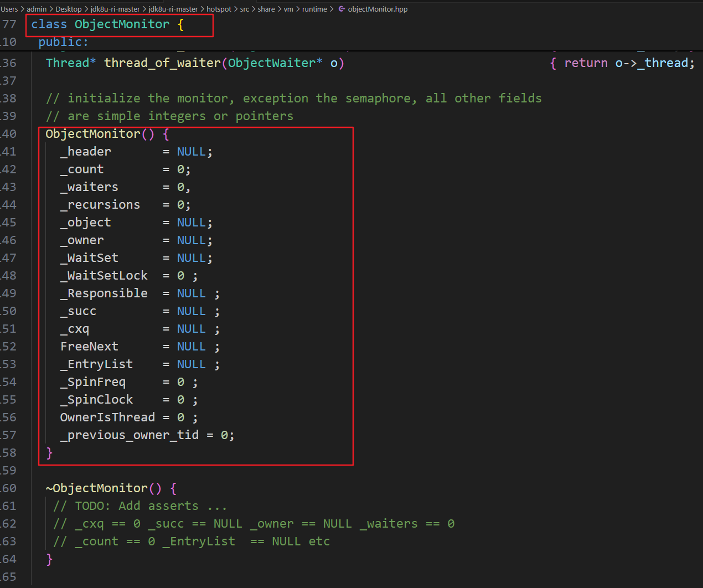Image resolution: width=703 pixels, height=588 pixels.
Task: Place cursor on thread_of_waiter function name
Action: click(x=162, y=63)
